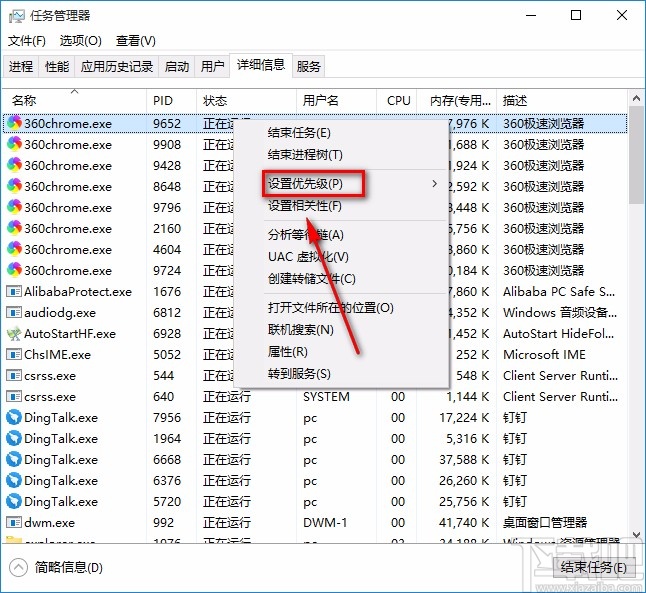Sort by the 用户名 column header
The image size is (646, 593).
pyautogui.click(x=336, y=100)
